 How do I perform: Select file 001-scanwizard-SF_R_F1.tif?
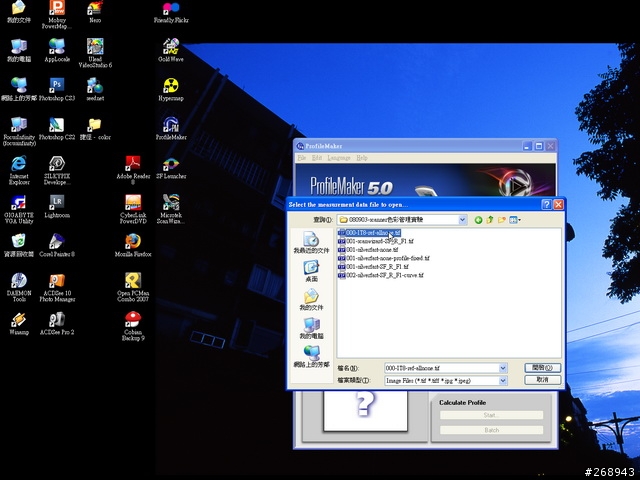click(376, 241)
